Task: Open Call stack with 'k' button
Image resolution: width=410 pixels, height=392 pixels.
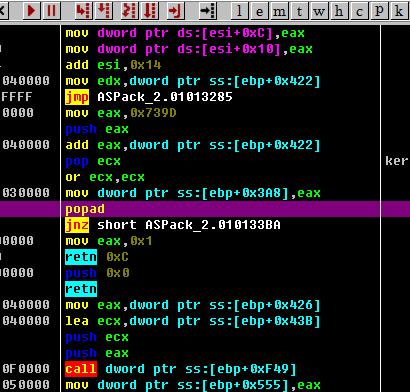Action: pos(399,11)
